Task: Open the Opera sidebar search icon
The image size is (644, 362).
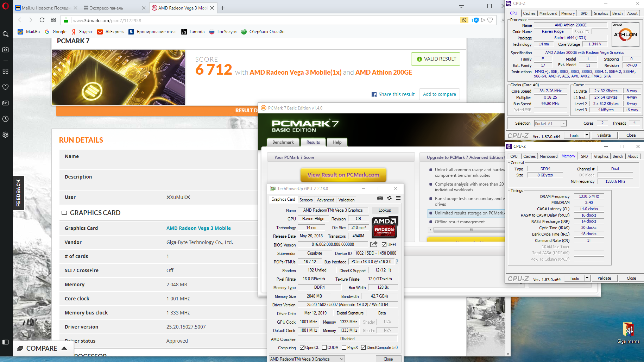Action: pos(6,34)
